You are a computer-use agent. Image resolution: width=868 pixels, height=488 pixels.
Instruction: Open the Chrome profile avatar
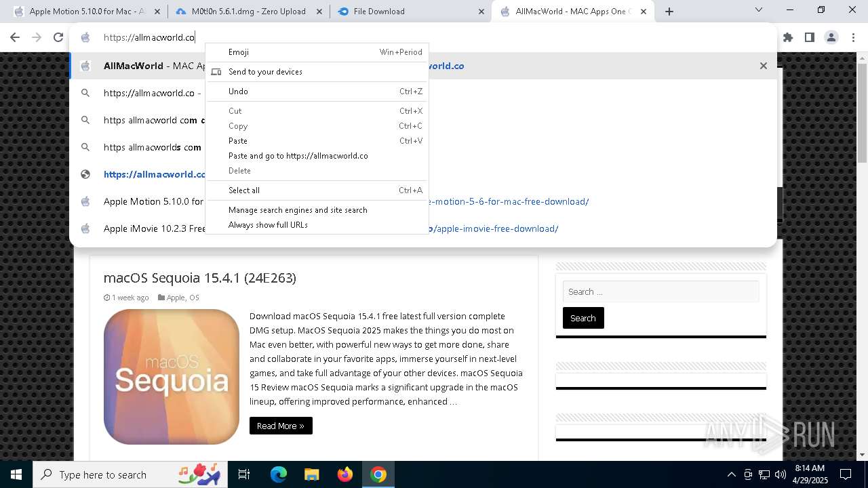coord(831,38)
